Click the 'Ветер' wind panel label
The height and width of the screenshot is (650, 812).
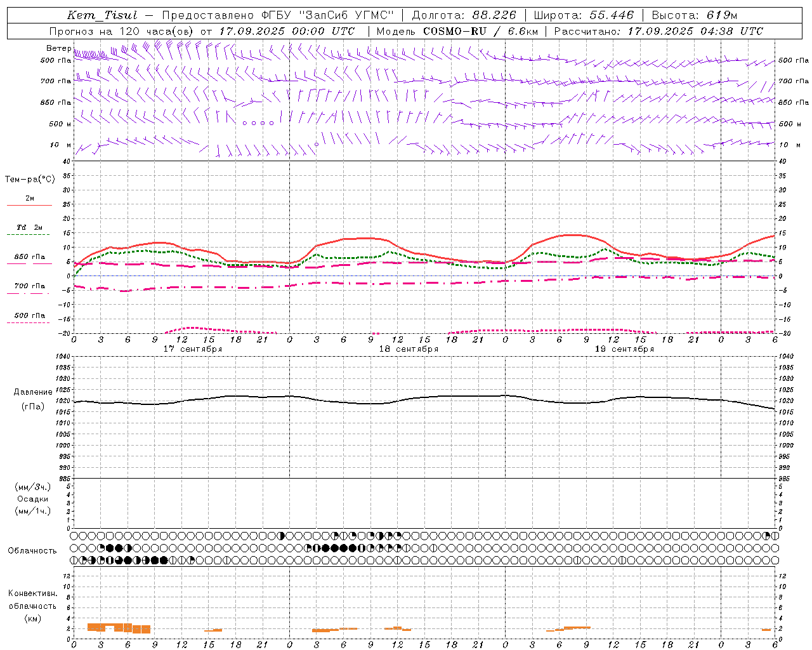tap(58, 48)
